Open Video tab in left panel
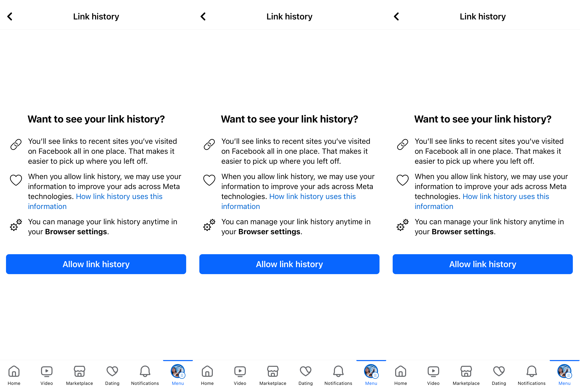This screenshot has height=392, width=580. (47, 375)
